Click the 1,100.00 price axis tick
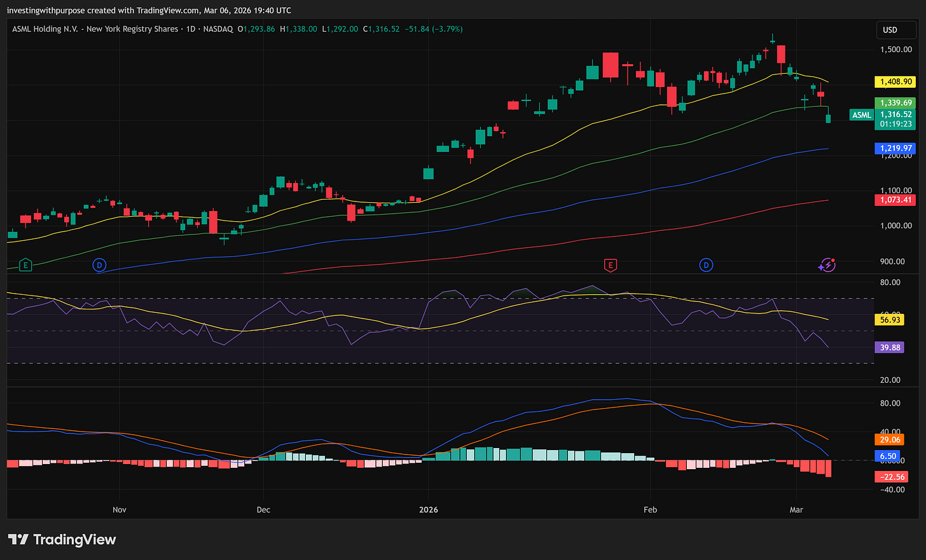926x560 pixels. click(895, 190)
